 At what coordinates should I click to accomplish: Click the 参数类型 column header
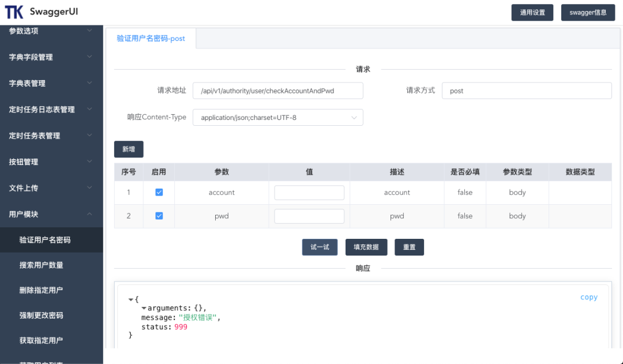click(x=517, y=172)
